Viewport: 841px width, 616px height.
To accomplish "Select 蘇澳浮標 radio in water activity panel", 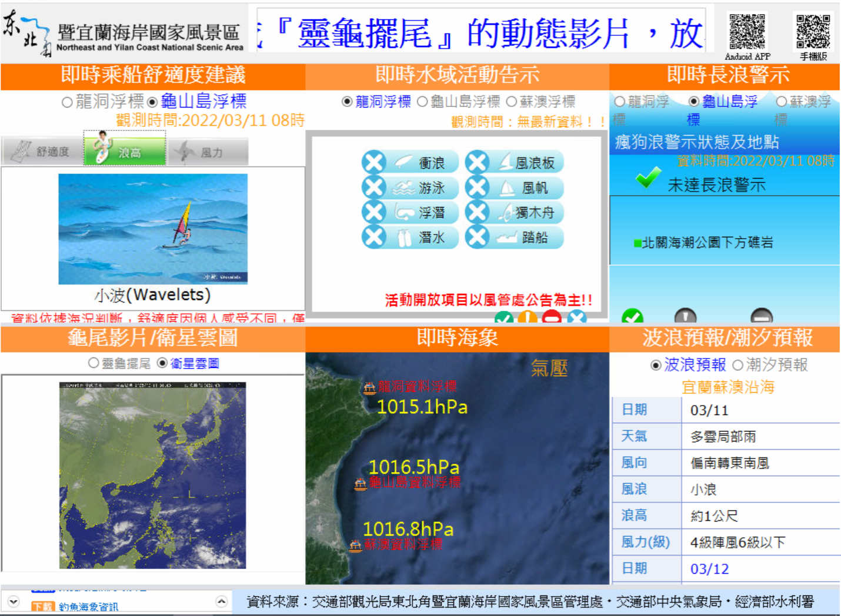I will (x=512, y=102).
